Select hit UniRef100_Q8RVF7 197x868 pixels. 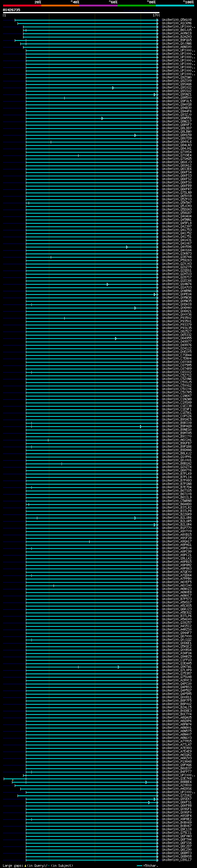click(177, 125)
